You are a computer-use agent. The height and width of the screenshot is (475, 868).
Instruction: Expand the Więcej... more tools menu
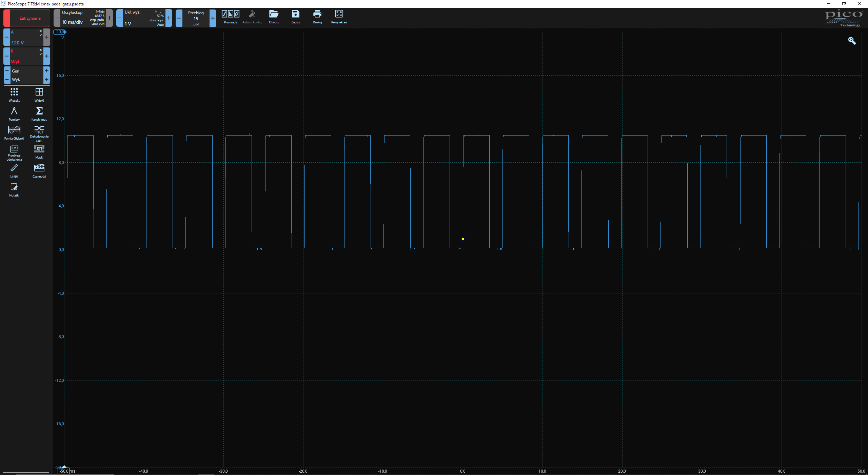pos(14,95)
